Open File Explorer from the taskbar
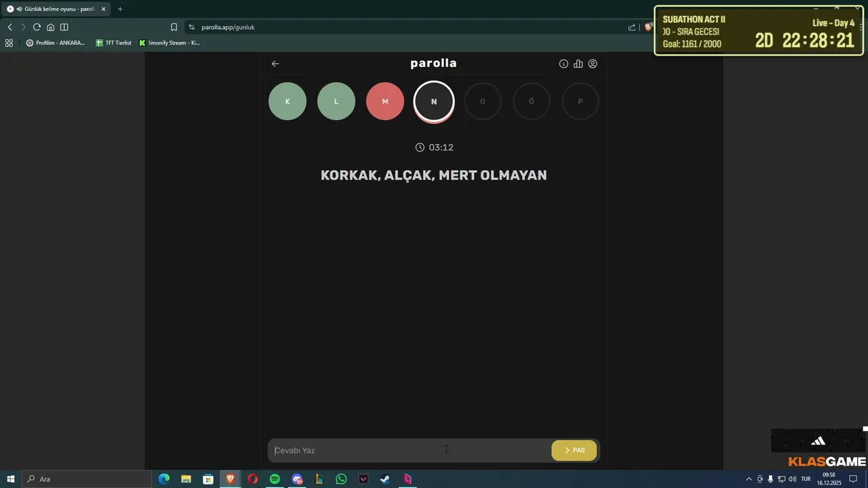 click(186, 479)
